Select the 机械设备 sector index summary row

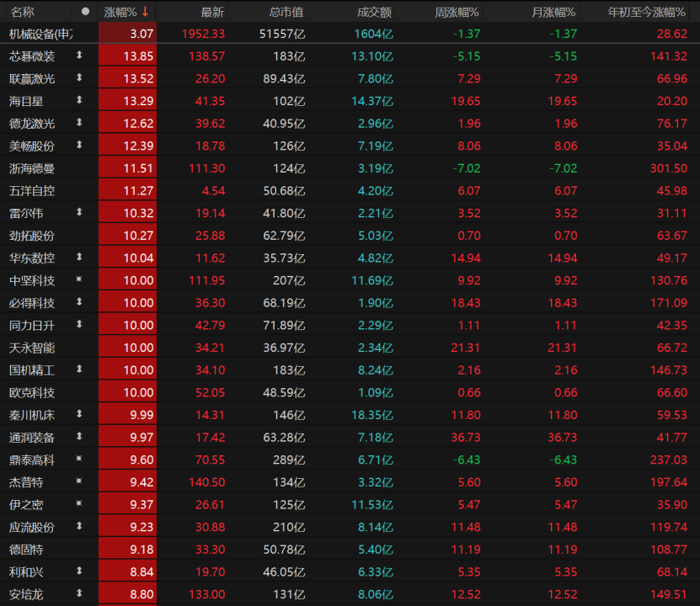40,34
